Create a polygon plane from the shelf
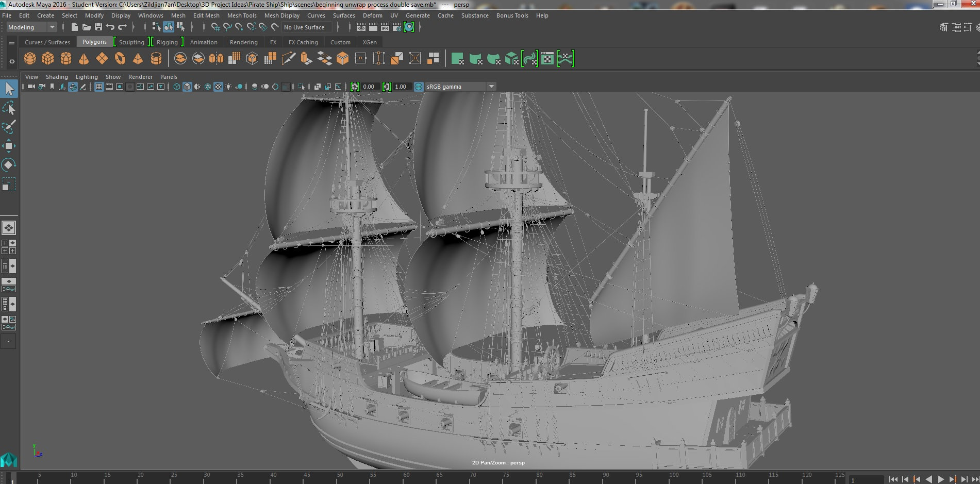This screenshot has width=980, height=484. (x=102, y=59)
